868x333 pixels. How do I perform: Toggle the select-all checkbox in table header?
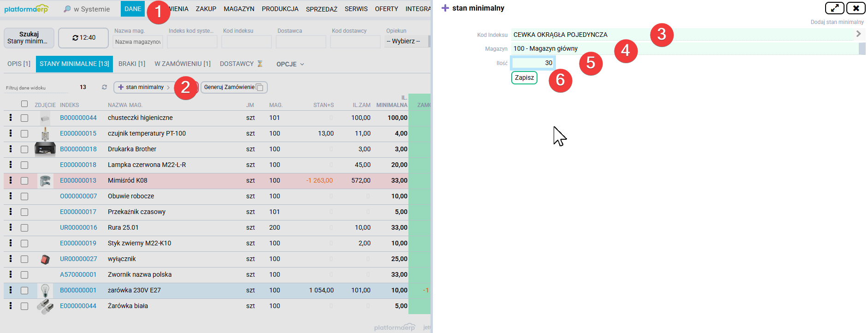click(x=24, y=104)
